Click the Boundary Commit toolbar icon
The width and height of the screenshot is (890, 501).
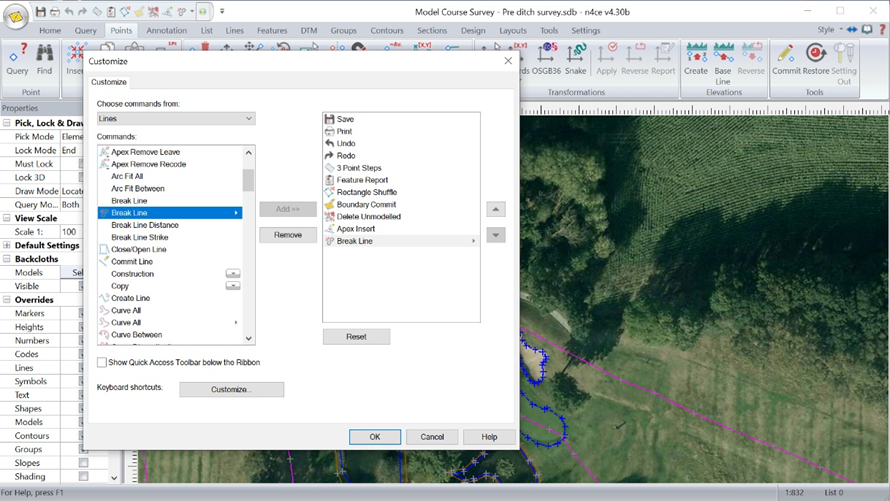(139, 11)
